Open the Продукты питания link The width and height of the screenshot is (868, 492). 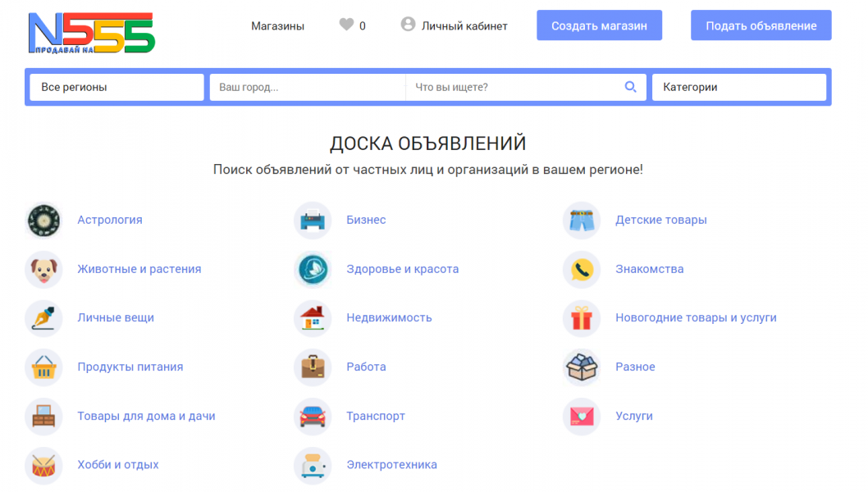130,367
